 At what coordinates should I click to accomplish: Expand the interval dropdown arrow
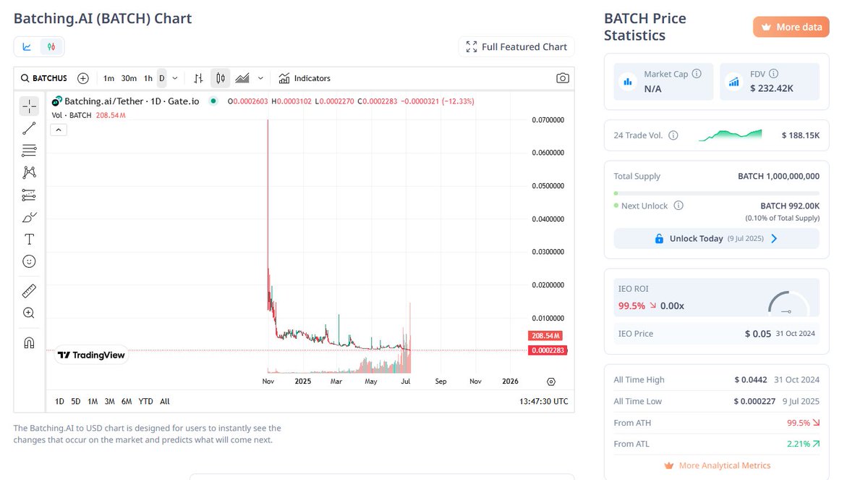(x=175, y=78)
